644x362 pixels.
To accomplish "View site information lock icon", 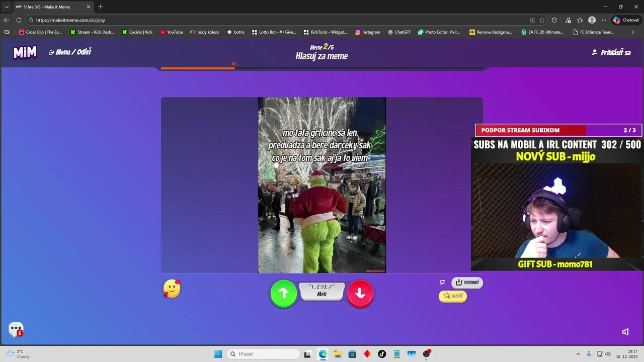I will point(31,20).
